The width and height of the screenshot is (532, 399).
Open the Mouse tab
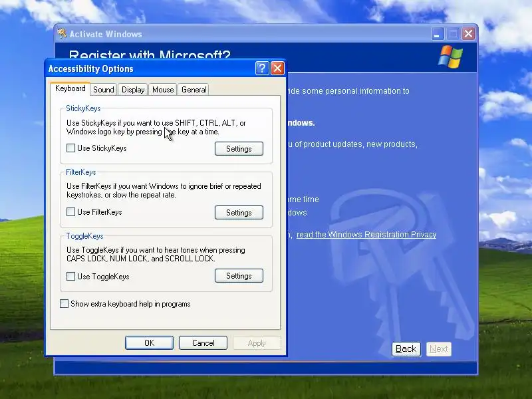point(163,90)
